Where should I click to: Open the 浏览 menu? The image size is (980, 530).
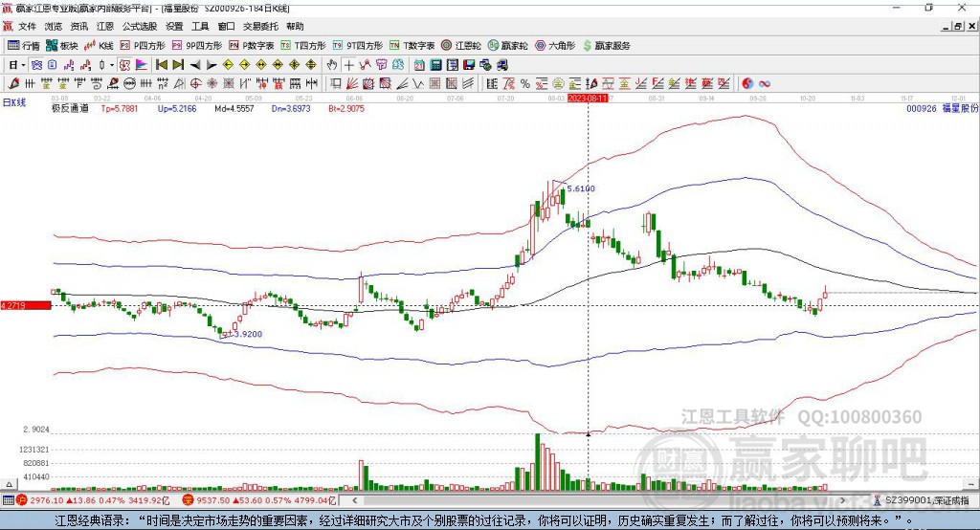[x=54, y=26]
